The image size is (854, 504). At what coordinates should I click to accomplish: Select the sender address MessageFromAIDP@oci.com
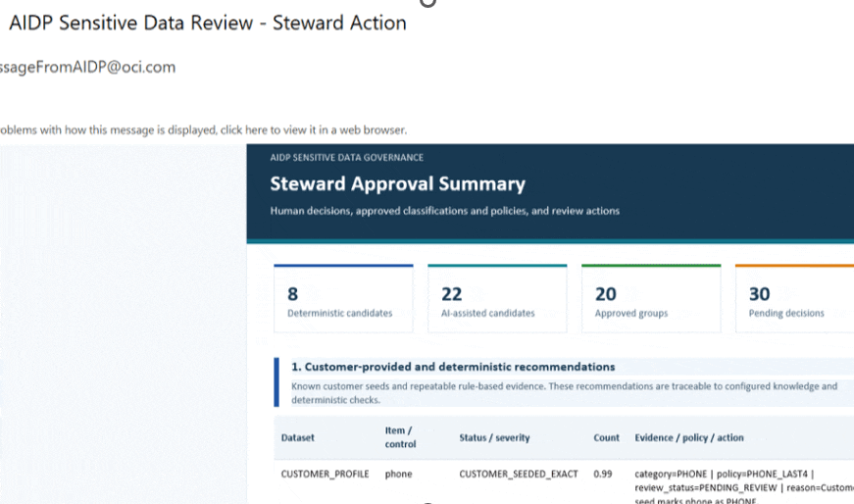pos(87,67)
